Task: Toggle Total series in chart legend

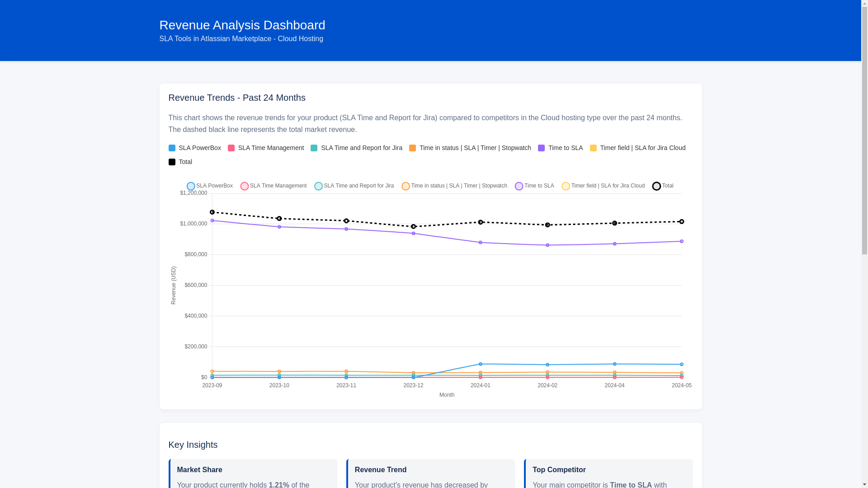Action: pos(663,186)
